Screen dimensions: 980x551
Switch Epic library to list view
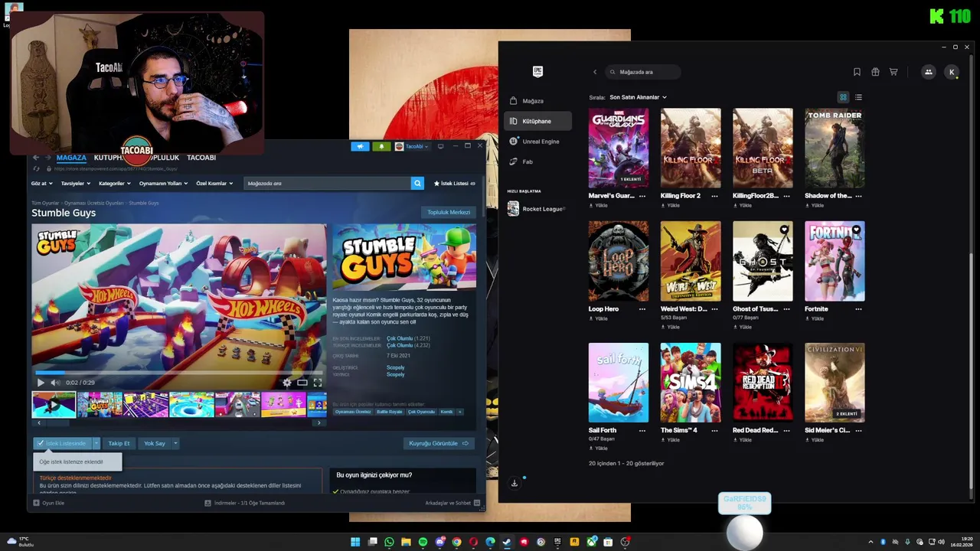(858, 97)
